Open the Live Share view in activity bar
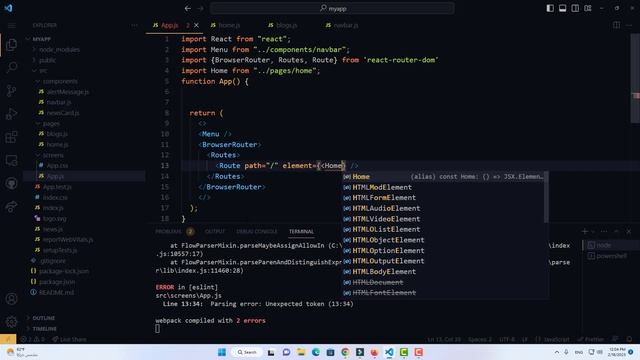The image size is (640, 360). click(x=11, y=207)
